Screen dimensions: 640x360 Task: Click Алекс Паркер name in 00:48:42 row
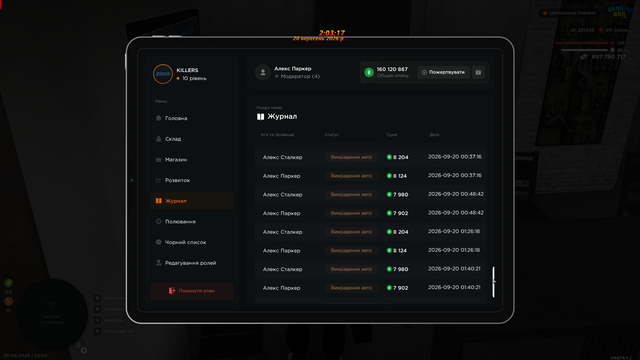coord(282,213)
